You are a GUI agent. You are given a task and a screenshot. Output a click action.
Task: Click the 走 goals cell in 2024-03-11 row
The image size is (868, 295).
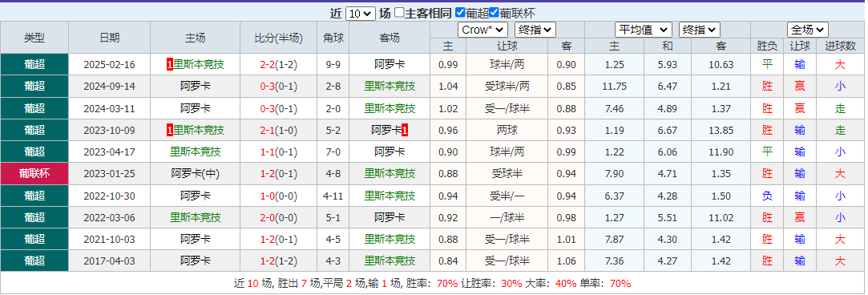coord(840,108)
